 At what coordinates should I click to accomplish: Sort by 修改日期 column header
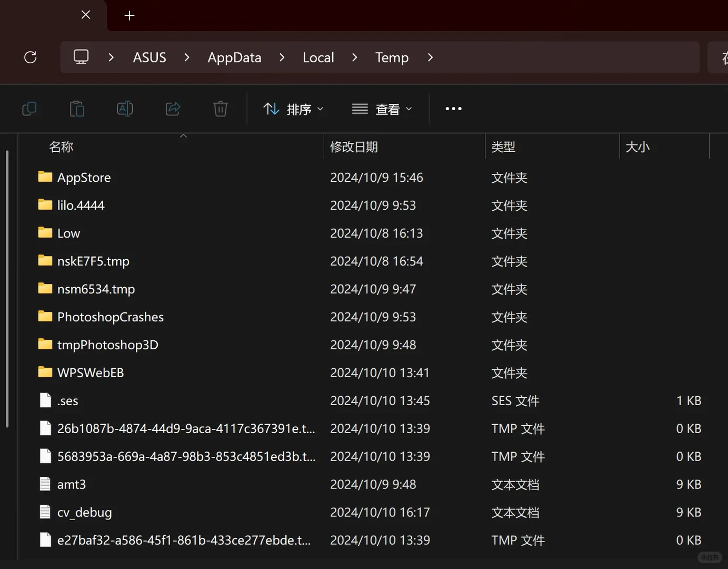(x=354, y=147)
